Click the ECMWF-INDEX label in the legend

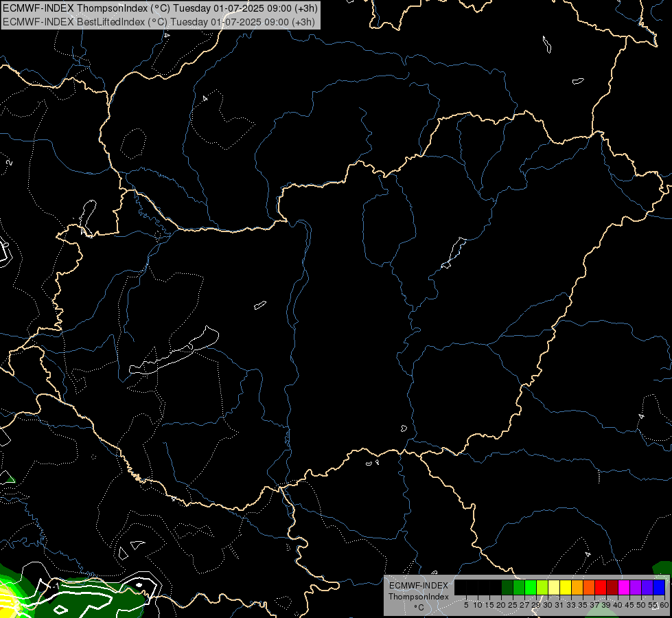click(x=419, y=586)
